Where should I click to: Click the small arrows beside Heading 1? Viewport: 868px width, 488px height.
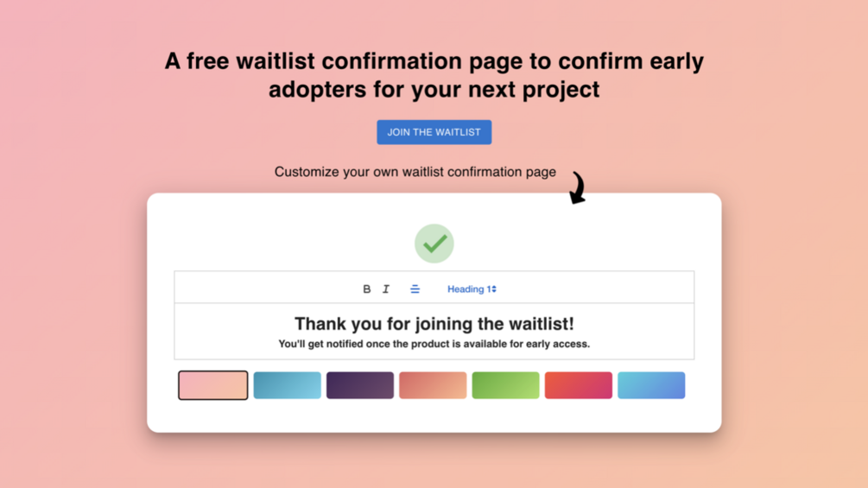[494, 289]
